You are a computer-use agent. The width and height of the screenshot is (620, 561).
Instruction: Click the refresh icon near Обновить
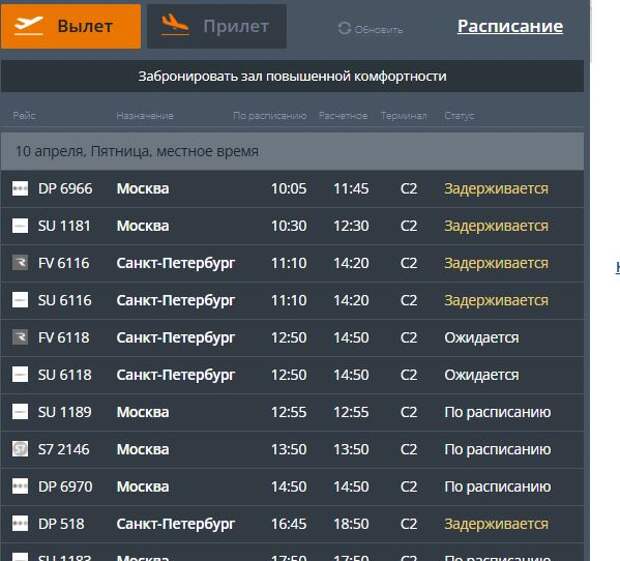point(345,29)
